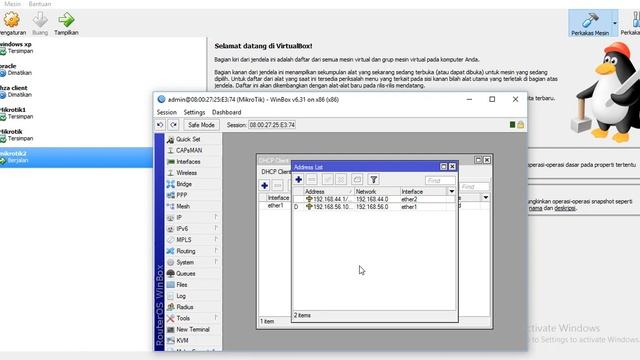Image resolution: width=640 pixels, height=360 pixels.
Task: Open column dropdown in Address List header
Action: (x=451, y=191)
